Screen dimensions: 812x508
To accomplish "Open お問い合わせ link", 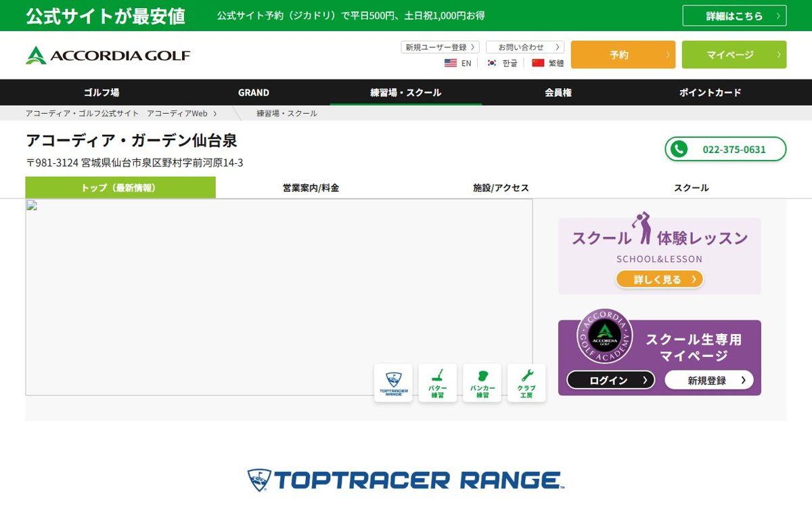I will click(525, 47).
